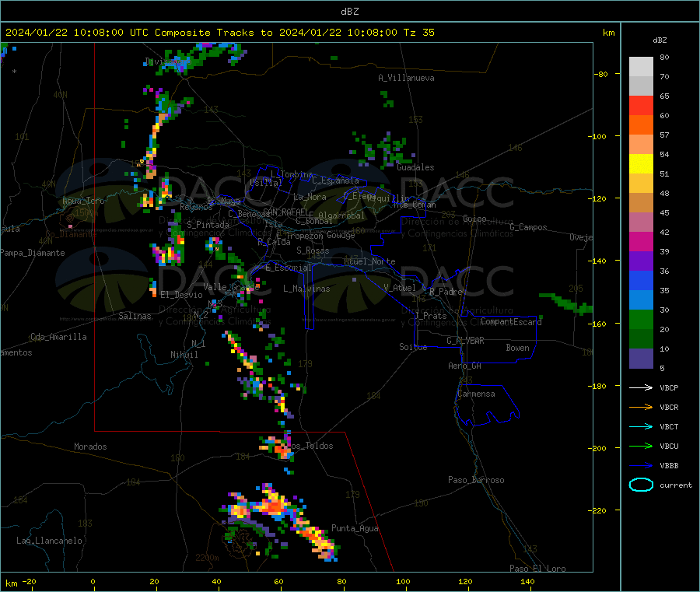Screen dimensions: 700x592
Task: Click the Paso_El_Loro map label
Action: 537,569
